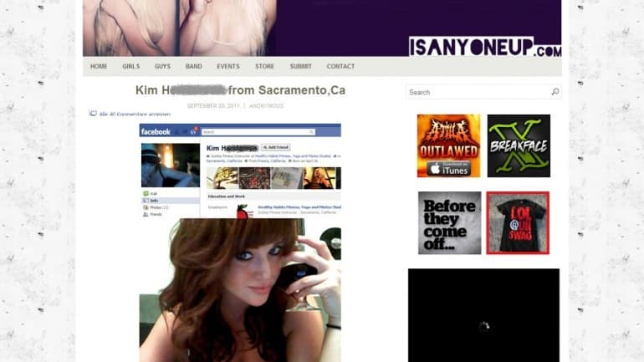644x362 pixels.
Task: Click the comment bubble icon beside comments link
Action: click(93, 113)
